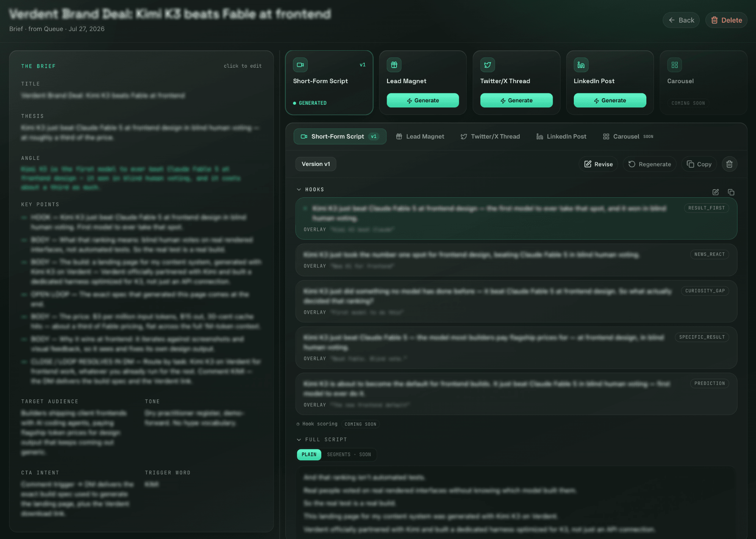This screenshot has height=539, width=756.
Task: Generate the LinkedIn Post
Action: click(610, 100)
